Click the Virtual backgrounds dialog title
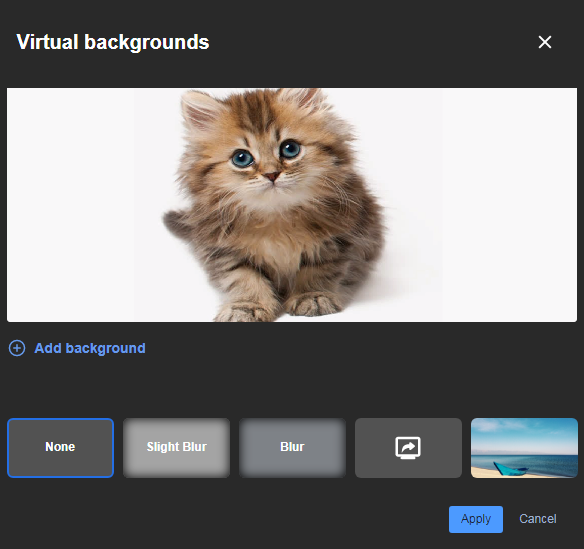This screenshot has height=549, width=584. (x=113, y=42)
